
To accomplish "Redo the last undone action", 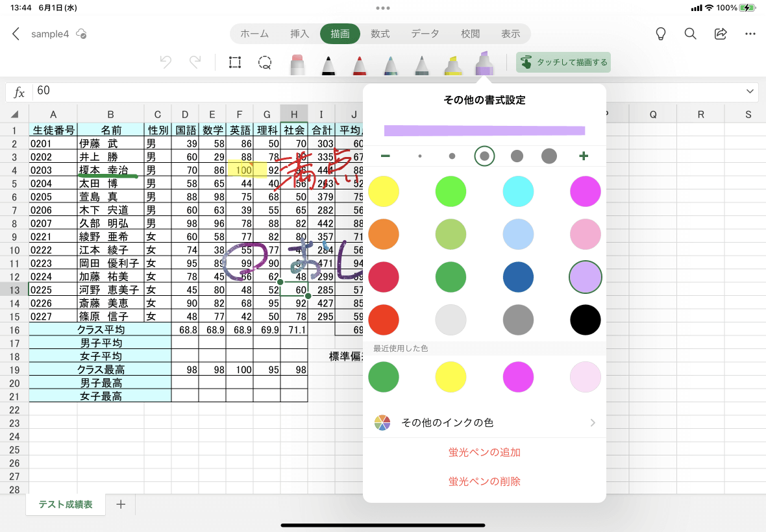I will click(195, 62).
